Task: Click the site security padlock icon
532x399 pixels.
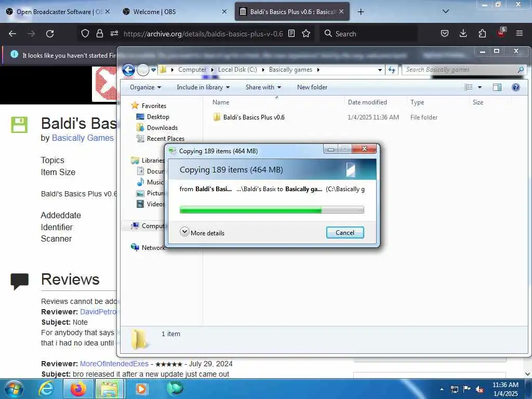Action: (x=99, y=34)
